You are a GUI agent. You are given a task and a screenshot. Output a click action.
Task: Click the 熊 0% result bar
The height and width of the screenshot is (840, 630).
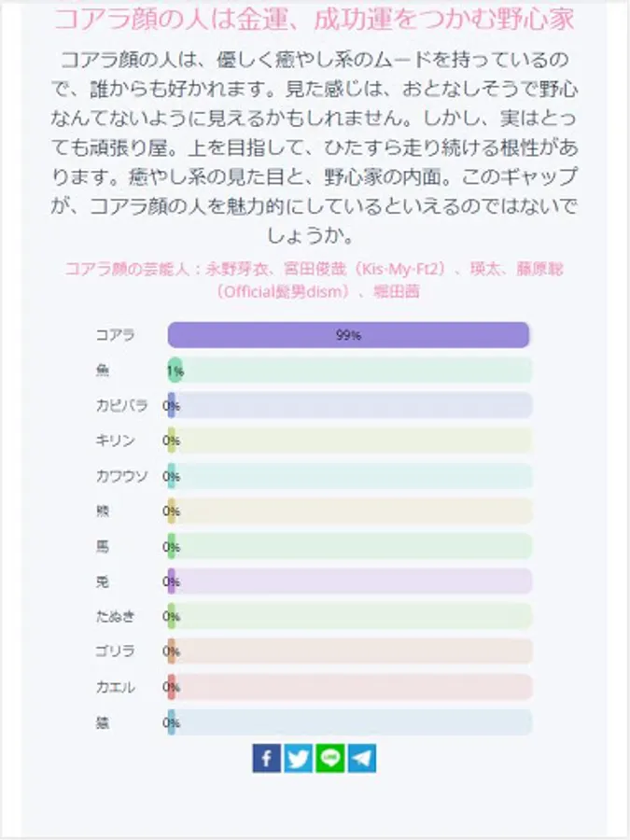pos(350,511)
